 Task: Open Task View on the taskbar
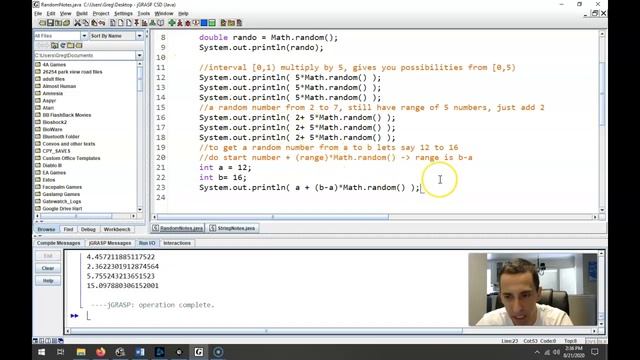[x=61, y=351]
